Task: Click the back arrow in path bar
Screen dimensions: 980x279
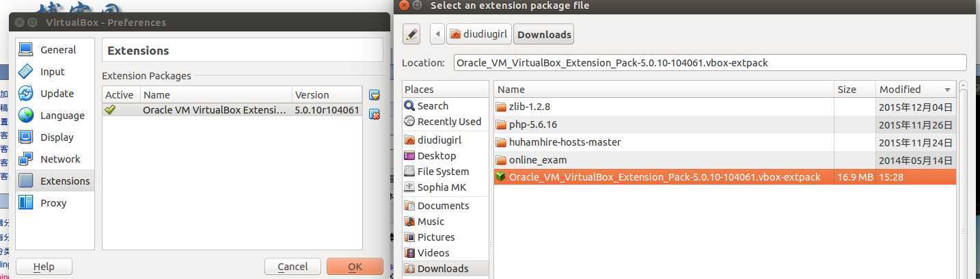Action: click(437, 34)
